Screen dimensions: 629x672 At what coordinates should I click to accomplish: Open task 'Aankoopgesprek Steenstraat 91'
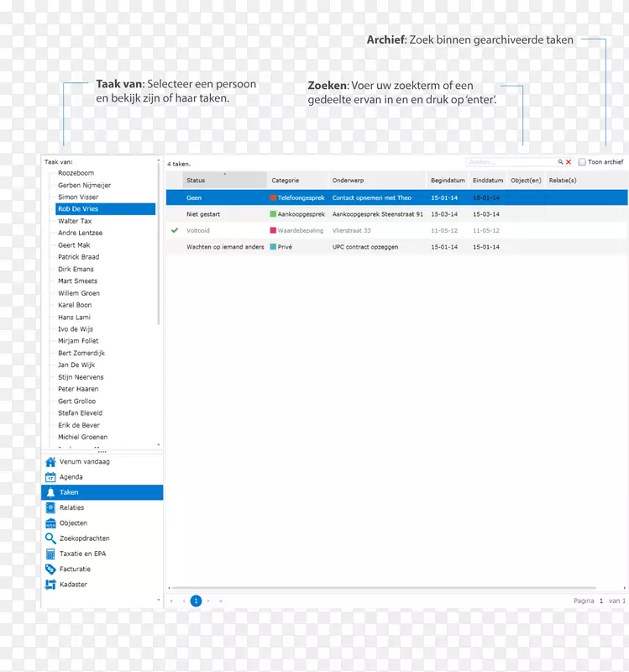tap(378, 214)
